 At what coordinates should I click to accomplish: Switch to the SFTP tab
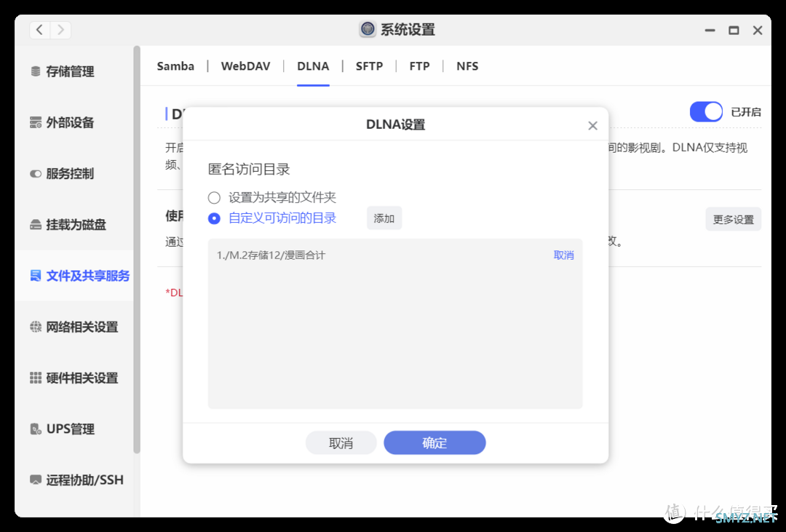[x=370, y=66]
